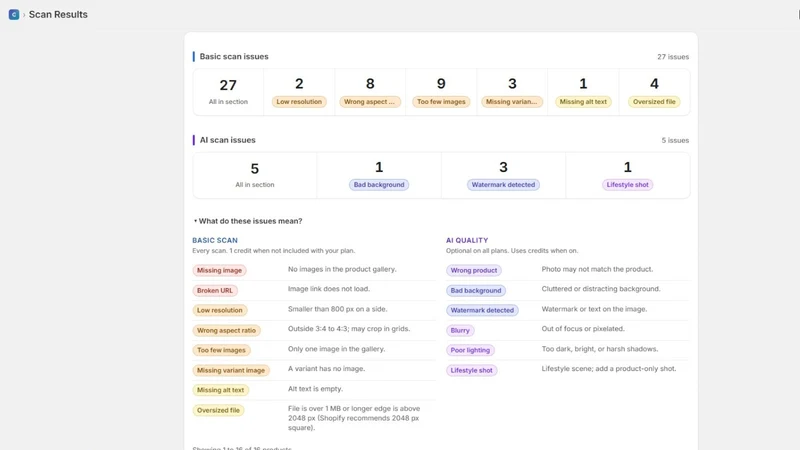Filter by Lifestyle shot AI card
Screen dimensions: 800x450
(628, 175)
